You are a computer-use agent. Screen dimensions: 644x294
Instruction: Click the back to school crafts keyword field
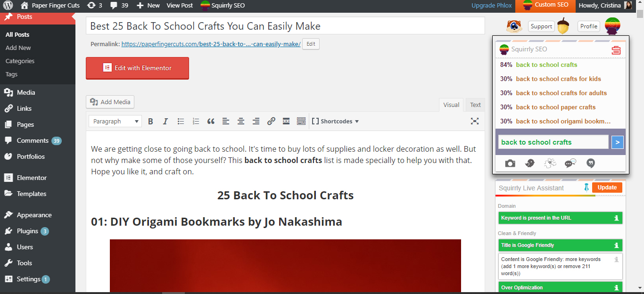pos(553,142)
